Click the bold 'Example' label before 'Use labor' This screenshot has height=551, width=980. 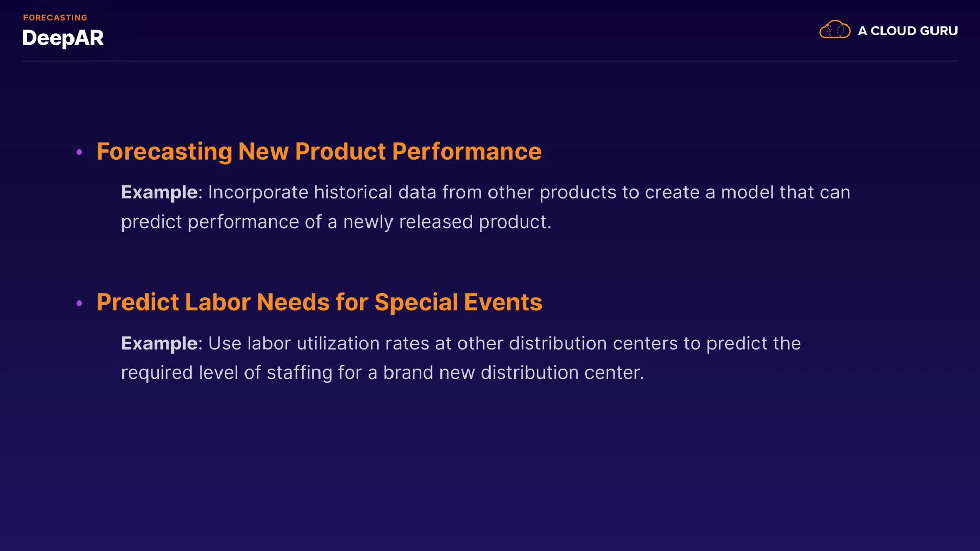[x=159, y=343]
